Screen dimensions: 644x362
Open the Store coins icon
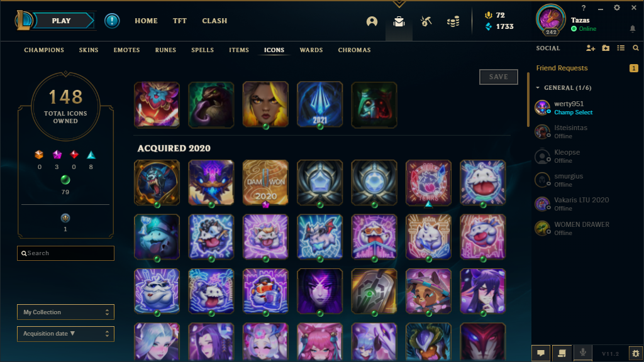pos(453,21)
